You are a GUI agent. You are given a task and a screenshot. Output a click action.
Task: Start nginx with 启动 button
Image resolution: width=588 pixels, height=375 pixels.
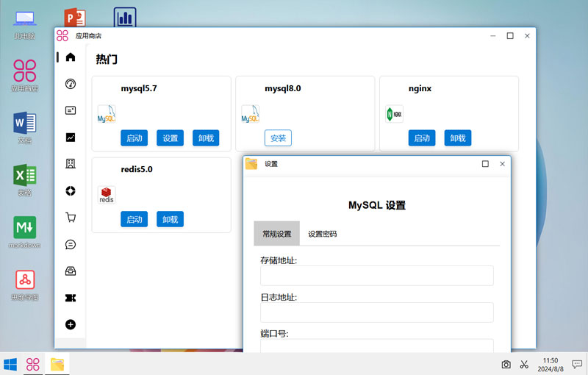(422, 138)
